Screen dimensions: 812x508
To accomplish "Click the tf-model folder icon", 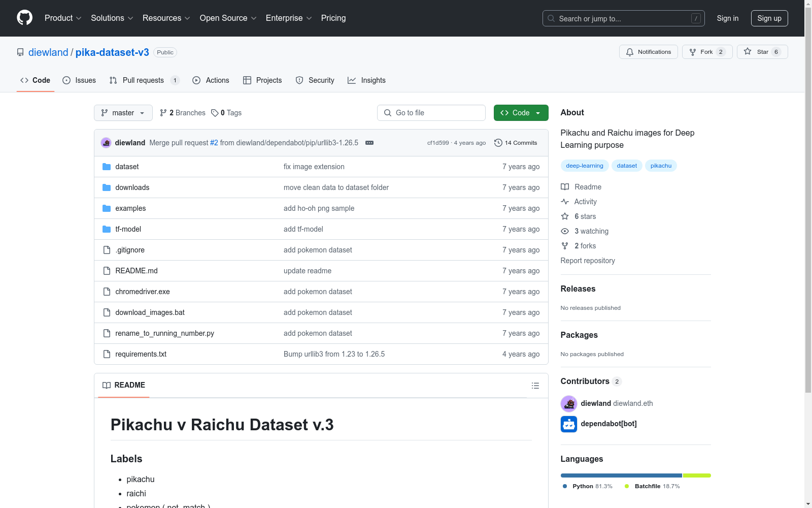I will point(107,229).
